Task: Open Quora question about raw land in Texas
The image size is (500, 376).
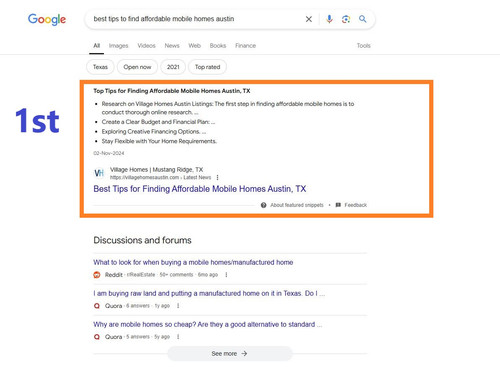Action: 209,293
